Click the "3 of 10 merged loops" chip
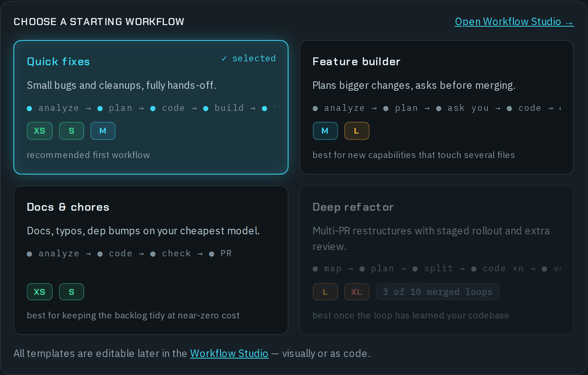588x375 pixels. tap(438, 292)
